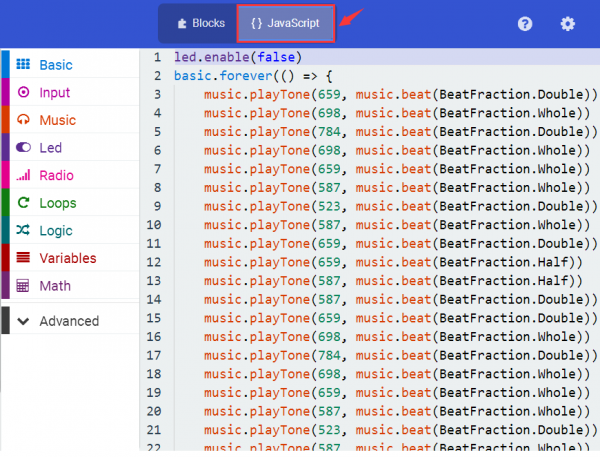
Task: Open the settings gear menu
Action: 568,24
